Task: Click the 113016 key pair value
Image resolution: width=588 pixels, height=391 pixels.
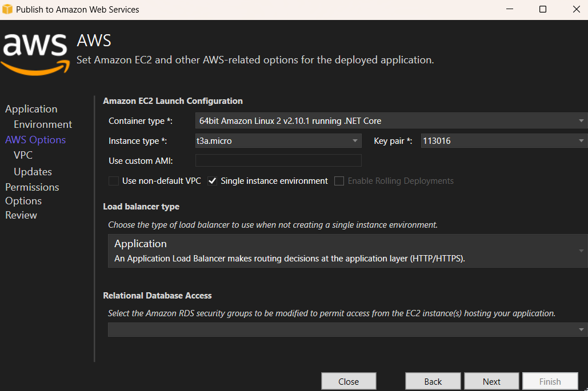Action: (x=437, y=141)
